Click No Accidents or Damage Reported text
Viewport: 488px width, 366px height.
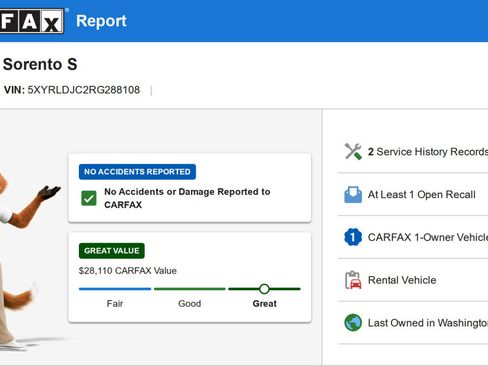[187, 198]
